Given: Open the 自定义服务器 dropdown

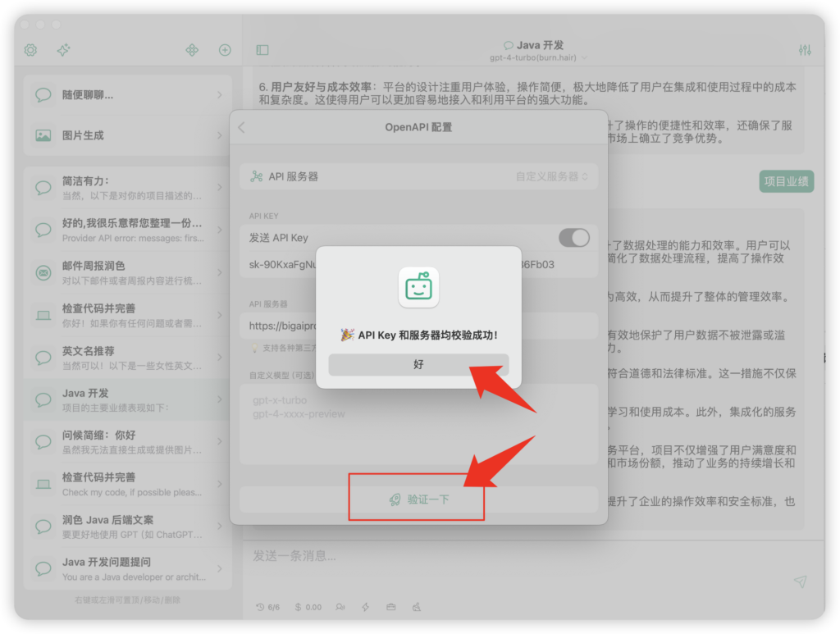Looking at the screenshot, I should (x=552, y=176).
